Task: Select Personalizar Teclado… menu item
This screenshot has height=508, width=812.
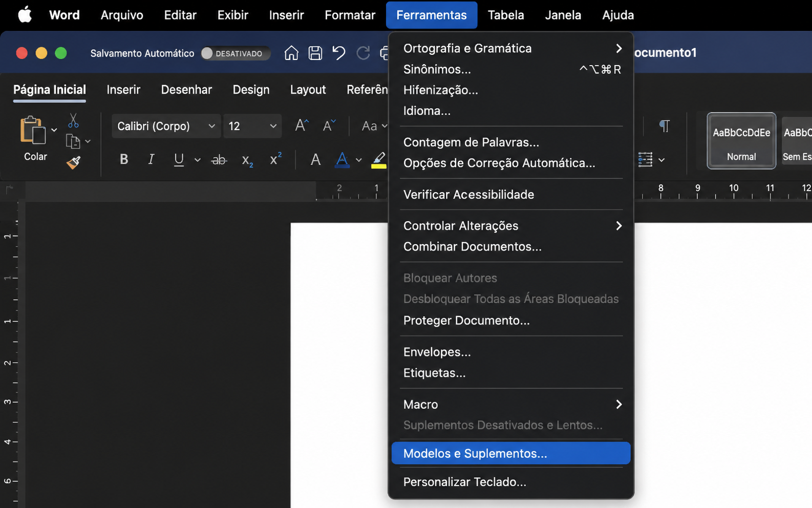Action: click(511, 482)
